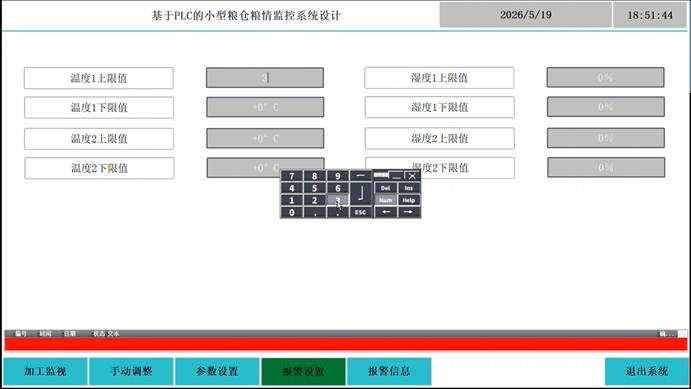Viewport: 691px width, 389px height.
Task: Close the on-screen numeric keypad
Action: click(412, 176)
